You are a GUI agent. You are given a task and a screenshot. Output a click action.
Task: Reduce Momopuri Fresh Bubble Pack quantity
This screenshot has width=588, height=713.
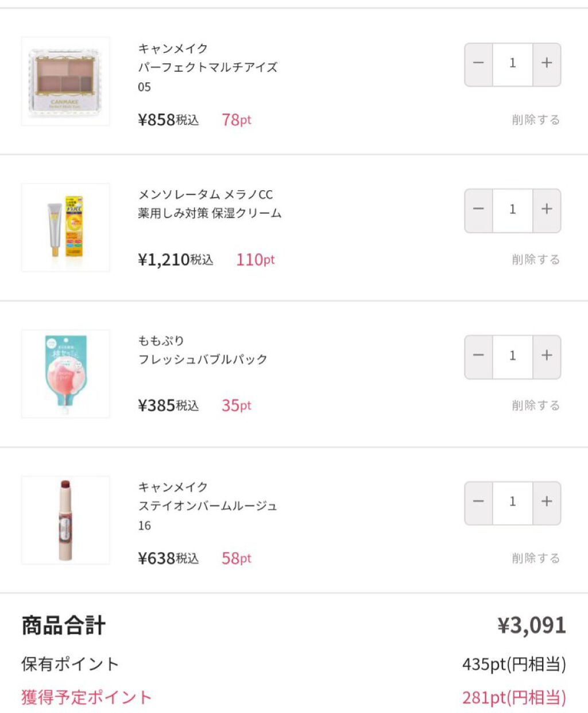(478, 356)
